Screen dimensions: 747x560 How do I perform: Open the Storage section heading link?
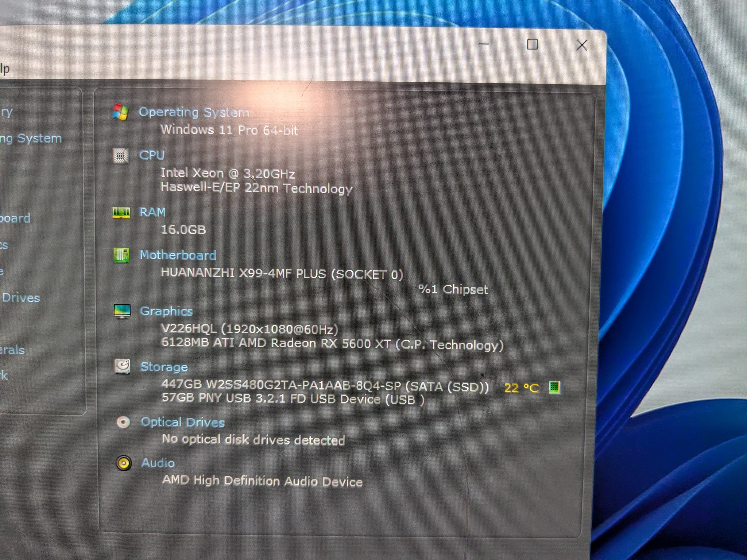click(164, 367)
